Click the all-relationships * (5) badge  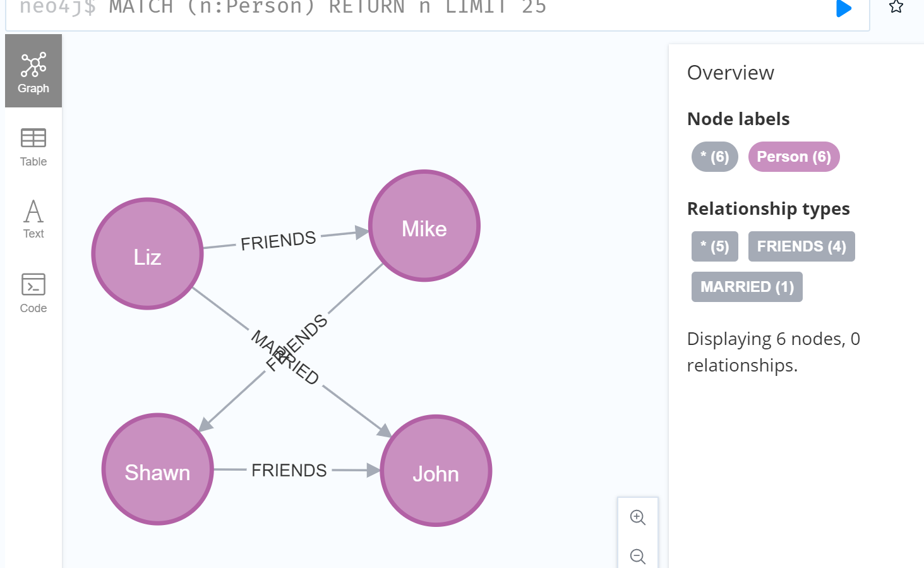715,246
